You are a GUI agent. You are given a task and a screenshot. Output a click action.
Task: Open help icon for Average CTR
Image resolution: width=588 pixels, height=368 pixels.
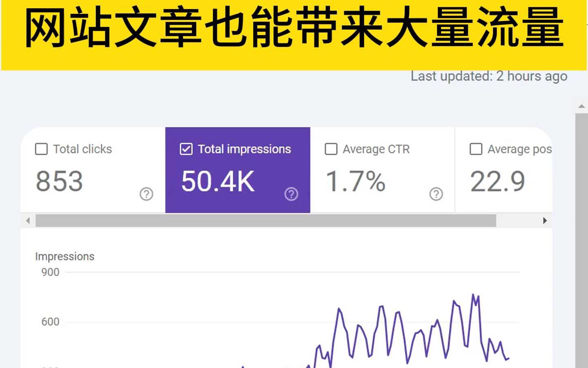point(436,194)
